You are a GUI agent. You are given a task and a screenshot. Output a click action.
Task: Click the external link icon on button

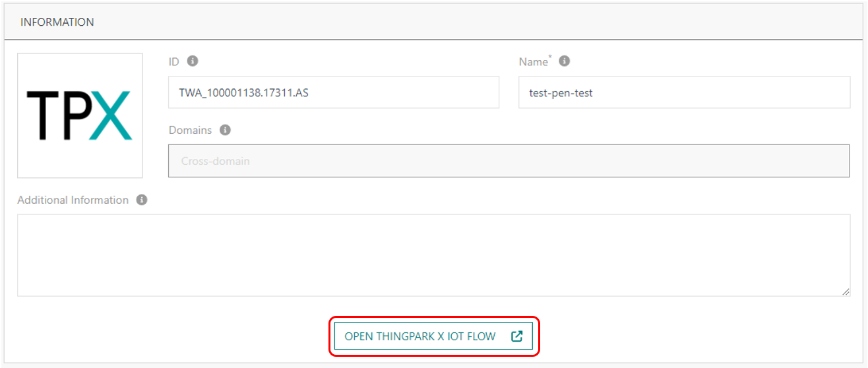[x=517, y=336]
